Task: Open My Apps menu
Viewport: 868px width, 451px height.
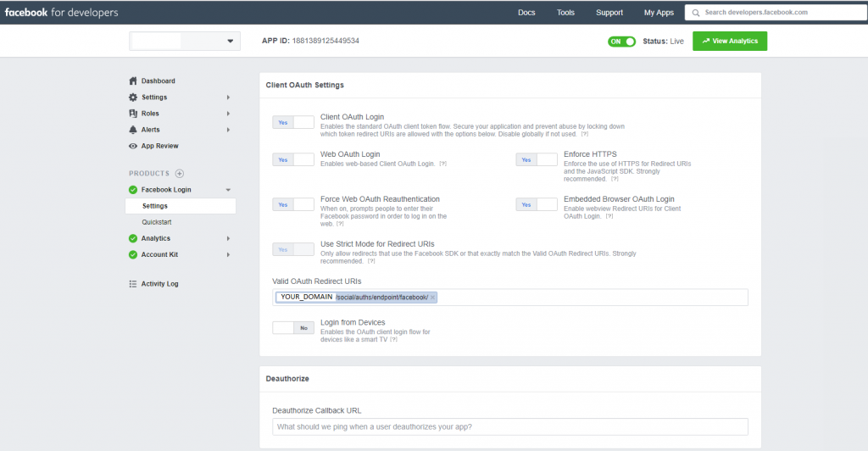Action: pyautogui.click(x=659, y=13)
